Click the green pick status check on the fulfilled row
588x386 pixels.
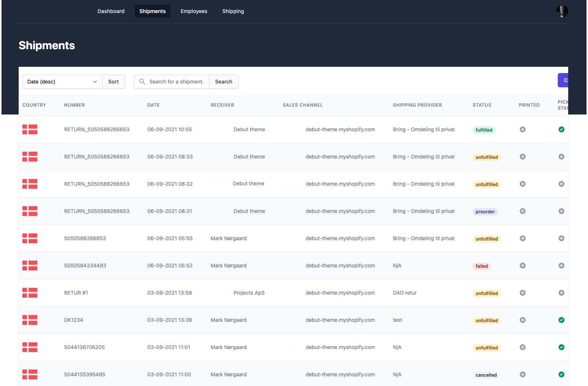pos(561,129)
